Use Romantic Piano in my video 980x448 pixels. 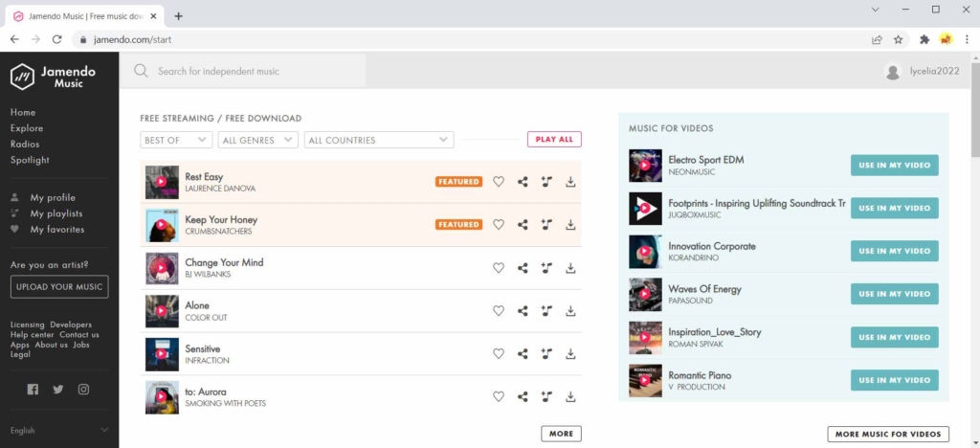(x=895, y=380)
